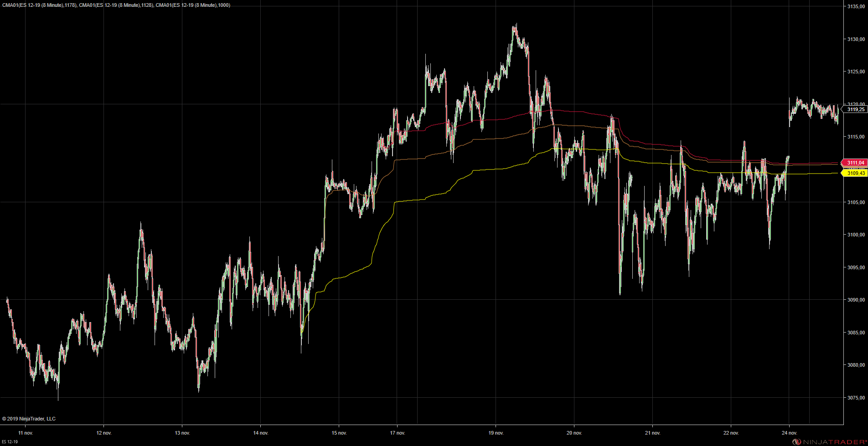The image size is (868, 446).
Task: Click the 13 nov. date label
Action: pyautogui.click(x=182, y=433)
